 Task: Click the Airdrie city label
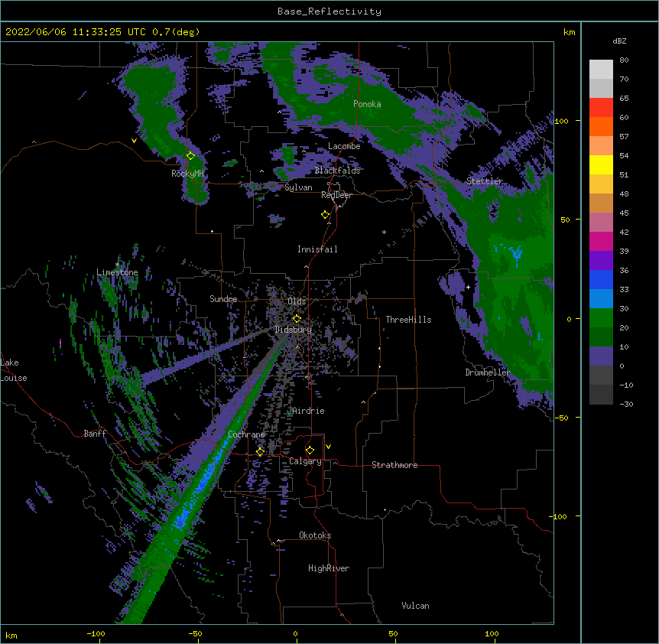click(x=308, y=411)
